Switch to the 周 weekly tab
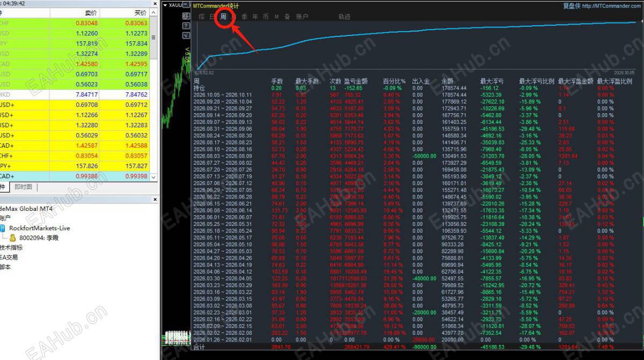 click(x=223, y=17)
